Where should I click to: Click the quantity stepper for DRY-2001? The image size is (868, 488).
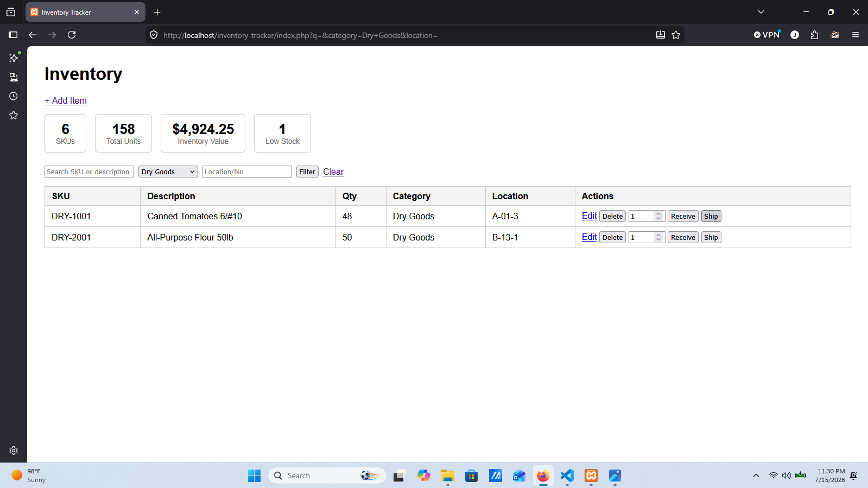click(658, 237)
